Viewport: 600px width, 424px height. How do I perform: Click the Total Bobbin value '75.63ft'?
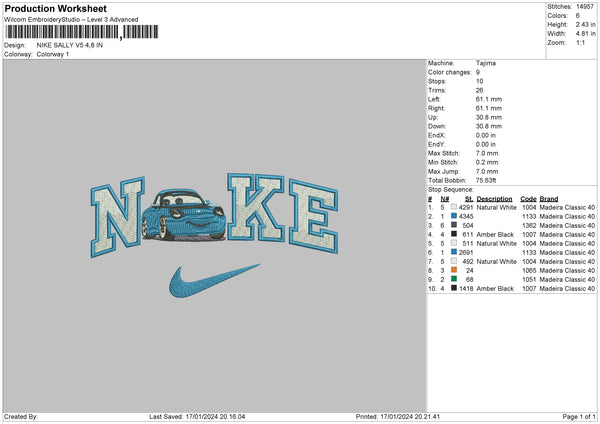pos(486,180)
